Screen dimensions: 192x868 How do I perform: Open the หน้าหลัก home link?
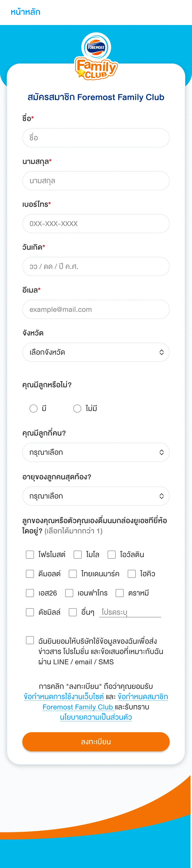(x=25, y=12)
